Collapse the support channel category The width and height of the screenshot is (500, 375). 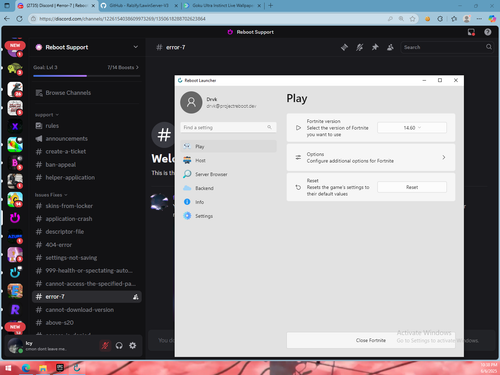(47, 115)
